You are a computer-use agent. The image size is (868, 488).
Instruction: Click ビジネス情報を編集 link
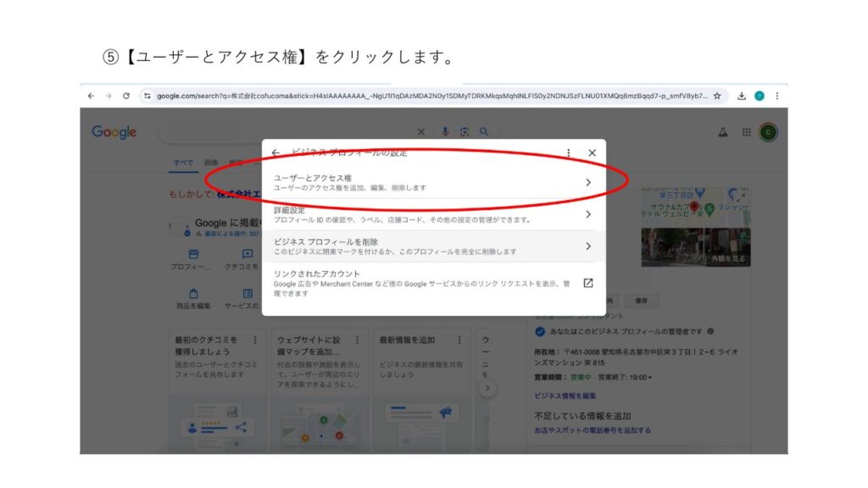pos(565,396)
